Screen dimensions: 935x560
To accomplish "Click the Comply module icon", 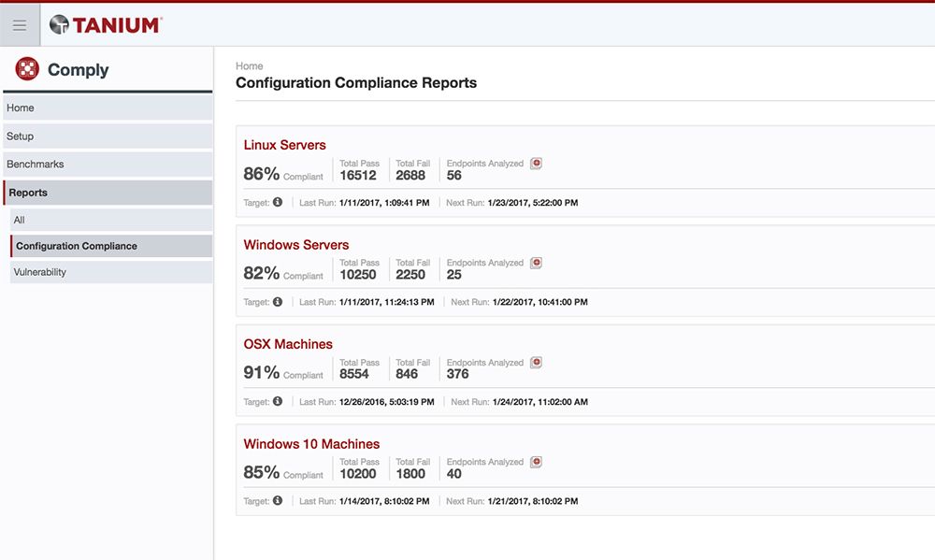I will click(27, 69).
